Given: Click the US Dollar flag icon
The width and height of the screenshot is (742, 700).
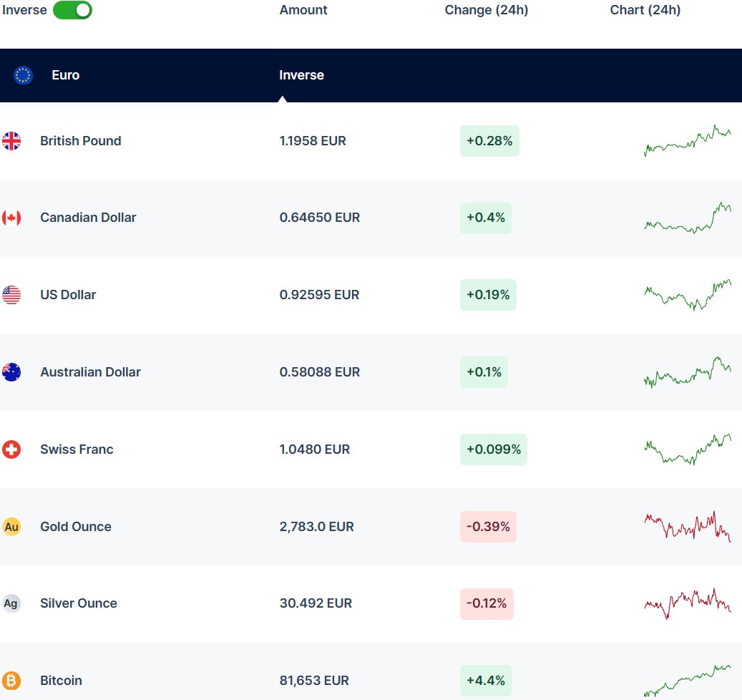Looking at the screenshot, I should coord(11,295).
